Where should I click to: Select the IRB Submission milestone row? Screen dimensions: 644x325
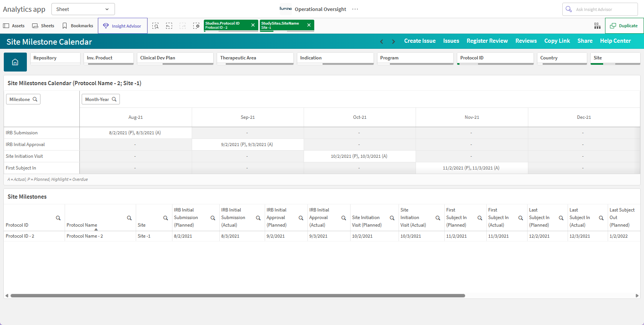(42, 133)
